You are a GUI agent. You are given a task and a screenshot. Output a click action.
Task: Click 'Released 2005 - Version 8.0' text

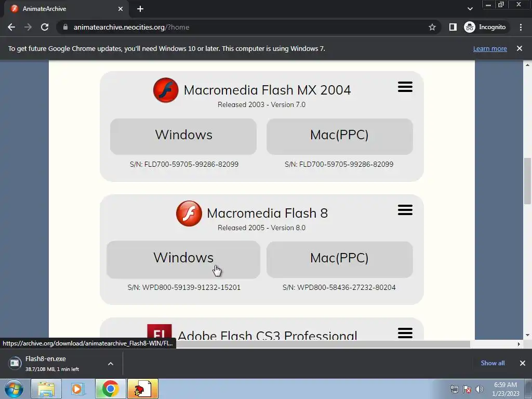pyautogui.click(x=262, y=228)
